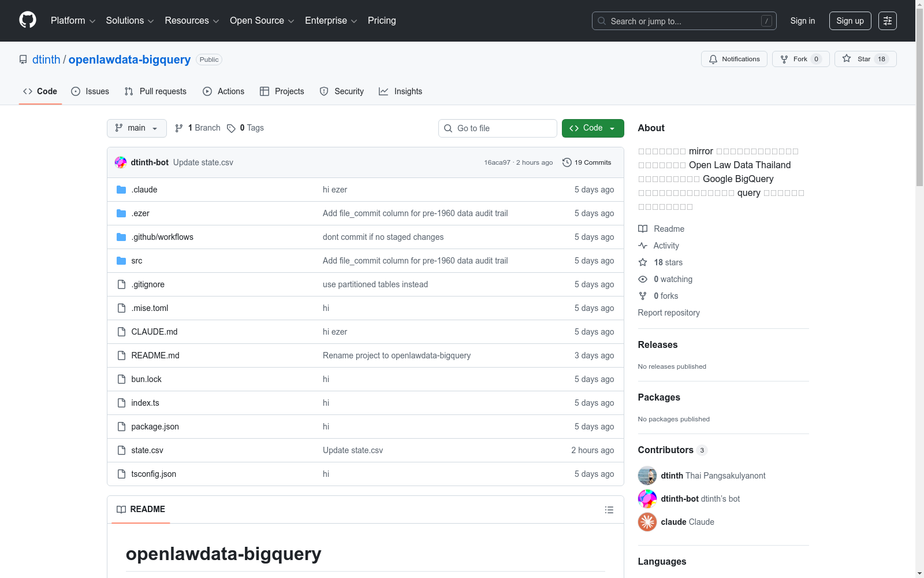Screen dimensions: 924x578
Task: Click the Sign in link
Action: 803,21
